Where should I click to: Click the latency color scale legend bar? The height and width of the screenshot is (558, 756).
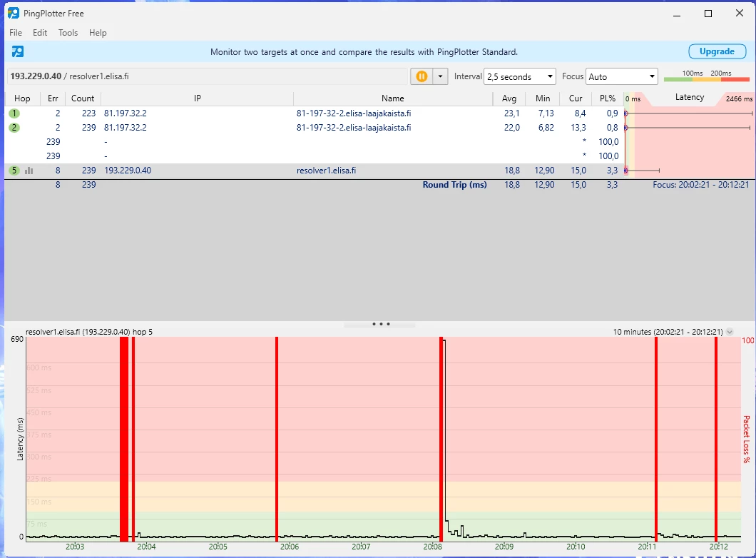pos(706,79)
